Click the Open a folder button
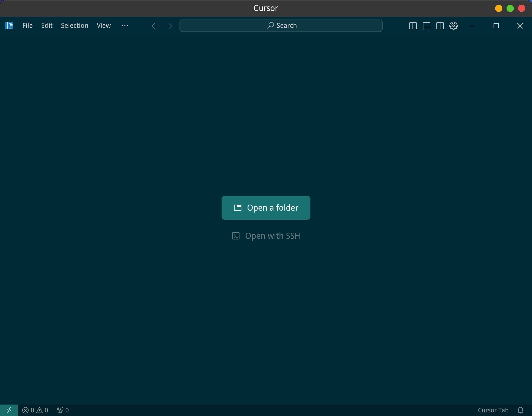The height and width of the screenshot is (416, 532). pyautogui.click(x=266, y=208)
